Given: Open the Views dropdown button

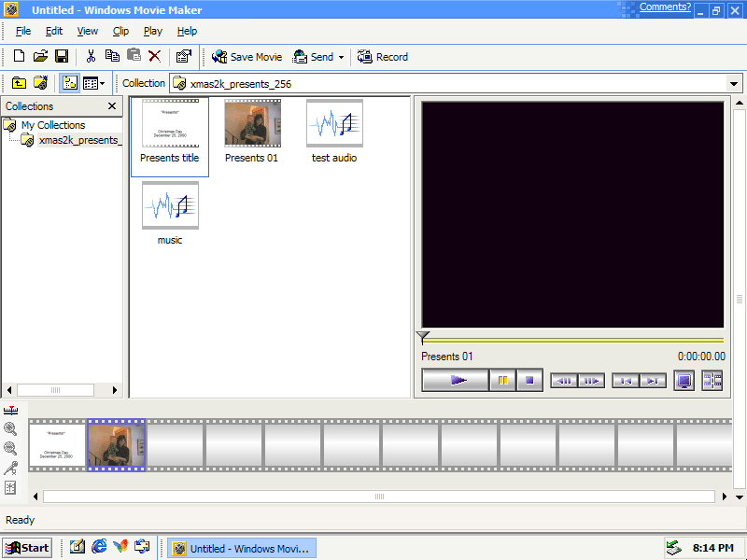Looking at the screenshot, I should tap(94, 83).
